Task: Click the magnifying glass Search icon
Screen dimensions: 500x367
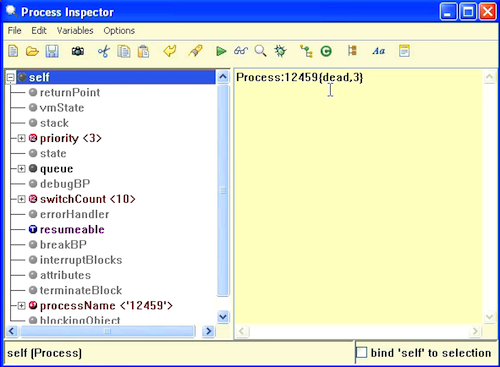Action: (x=260, y=51)
